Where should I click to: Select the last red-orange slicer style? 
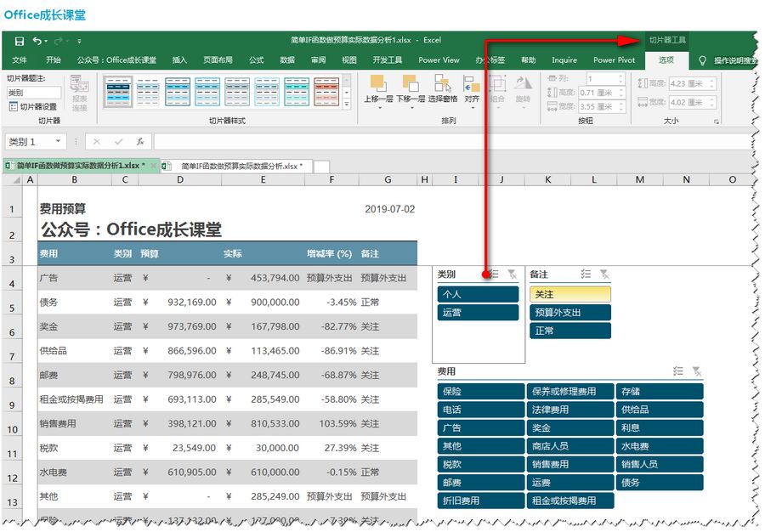(x=326, y=92)
